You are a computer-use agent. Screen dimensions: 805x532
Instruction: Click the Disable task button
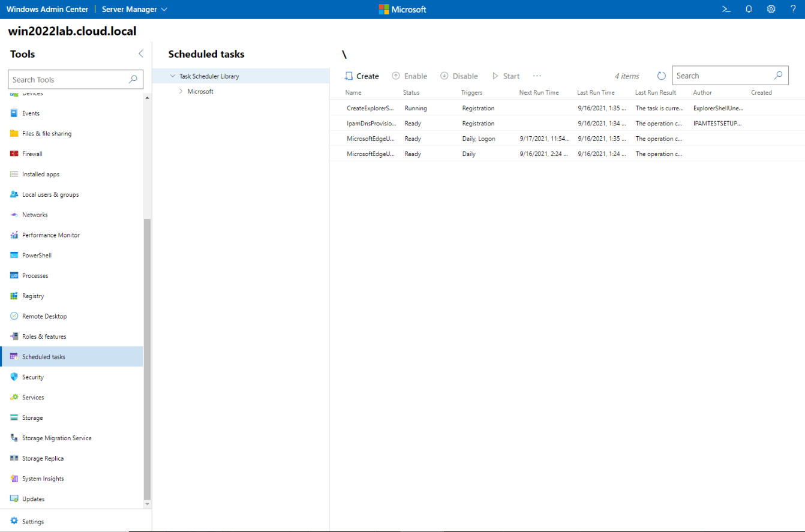coord(459,76)
